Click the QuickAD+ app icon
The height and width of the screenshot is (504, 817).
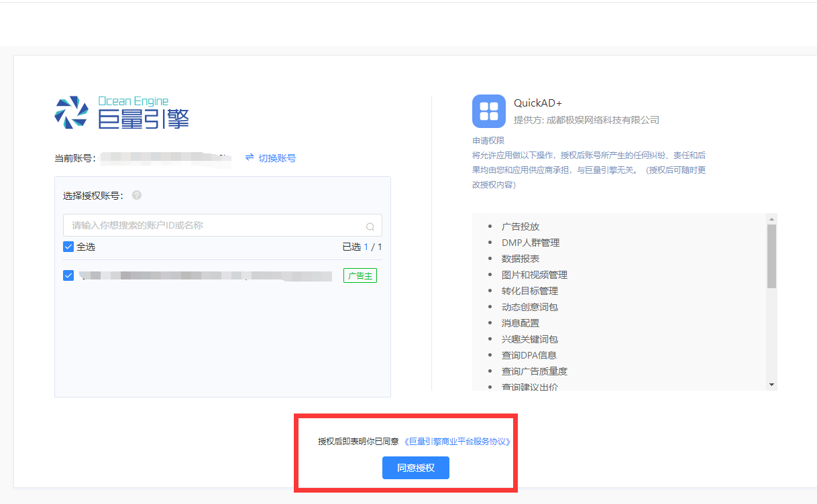(x=489, y=111)
